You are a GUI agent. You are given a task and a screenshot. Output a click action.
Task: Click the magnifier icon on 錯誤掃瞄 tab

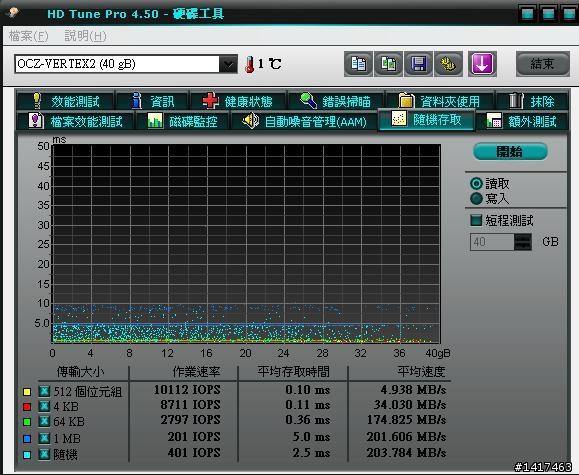(308, 100)
